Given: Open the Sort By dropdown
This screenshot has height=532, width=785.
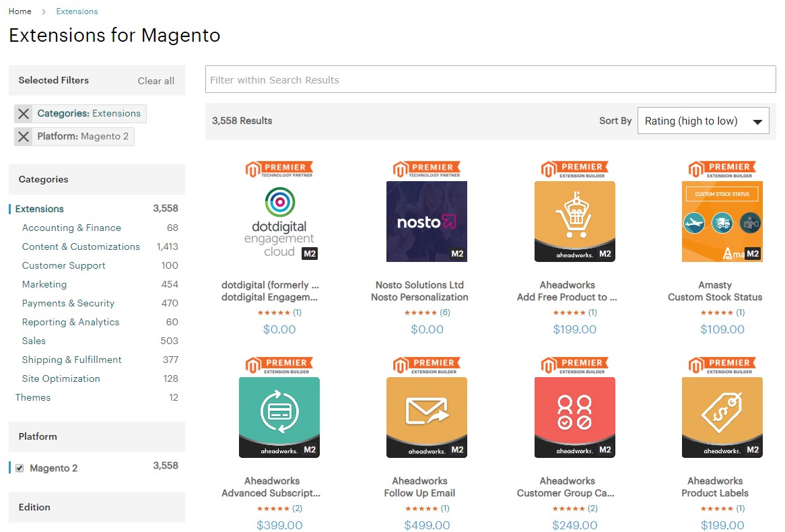Looking at the screenshot, I should (x=703, y=121).
